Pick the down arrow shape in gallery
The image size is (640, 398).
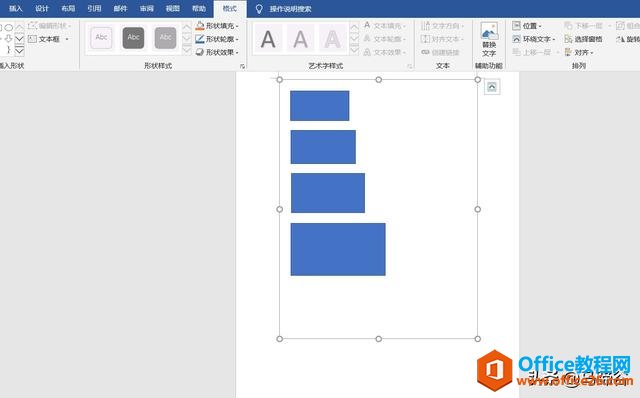point(9,39)
